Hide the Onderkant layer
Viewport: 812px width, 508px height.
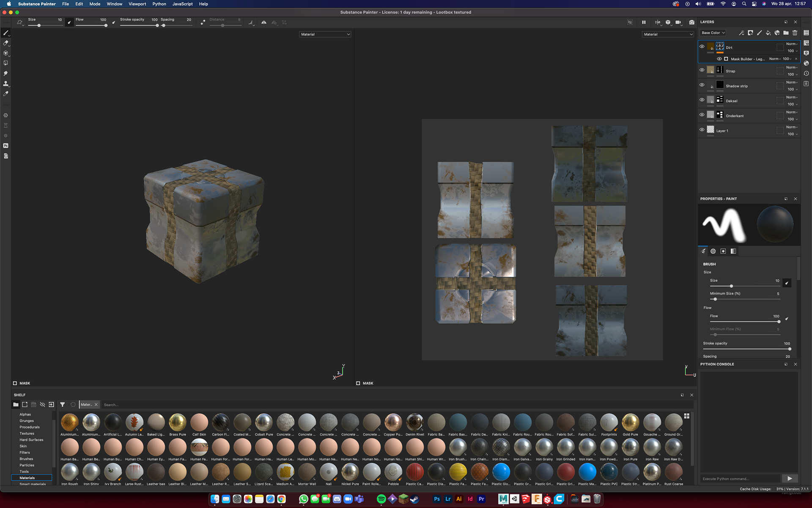[x=702, y=115]
